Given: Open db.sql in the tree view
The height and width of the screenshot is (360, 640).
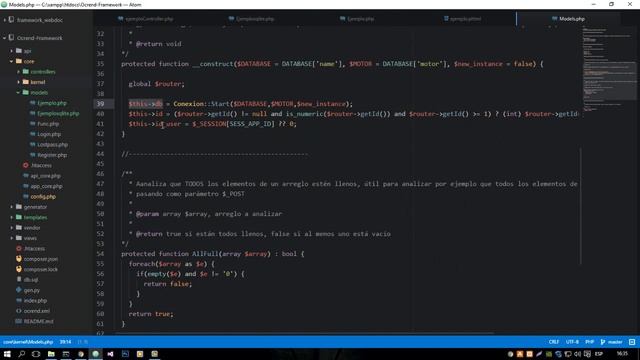Looking at the screenshot, I should pyautogui.click(x=31, y=280).
